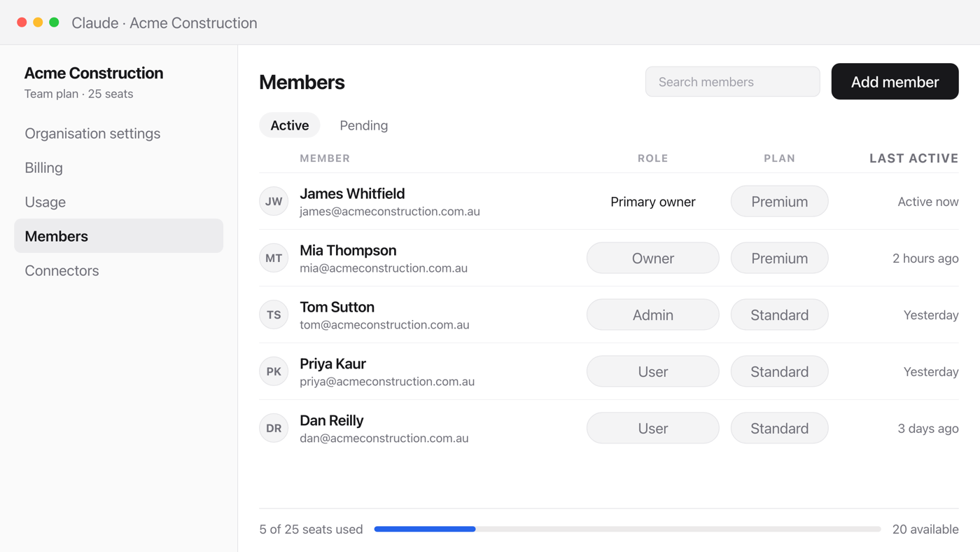Select Members in the sidebar
The width and height of the screenshot is (980, 552).
click(x=118, y=236)
